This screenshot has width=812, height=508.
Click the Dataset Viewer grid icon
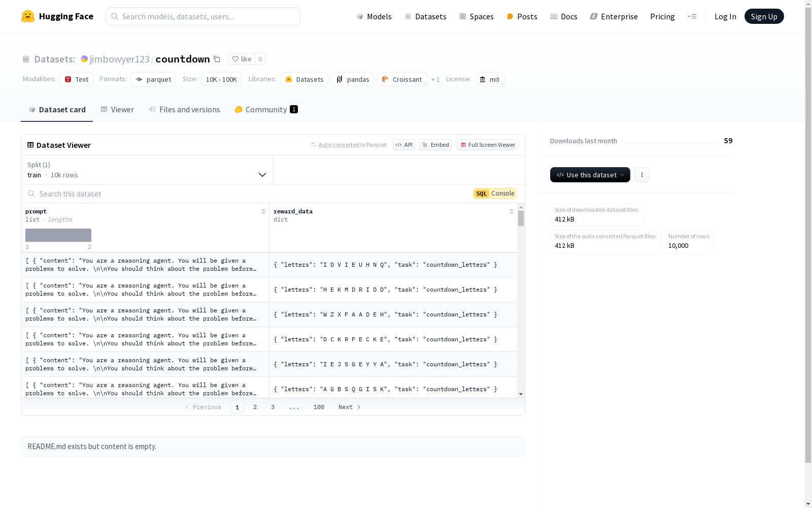[30, 145]
